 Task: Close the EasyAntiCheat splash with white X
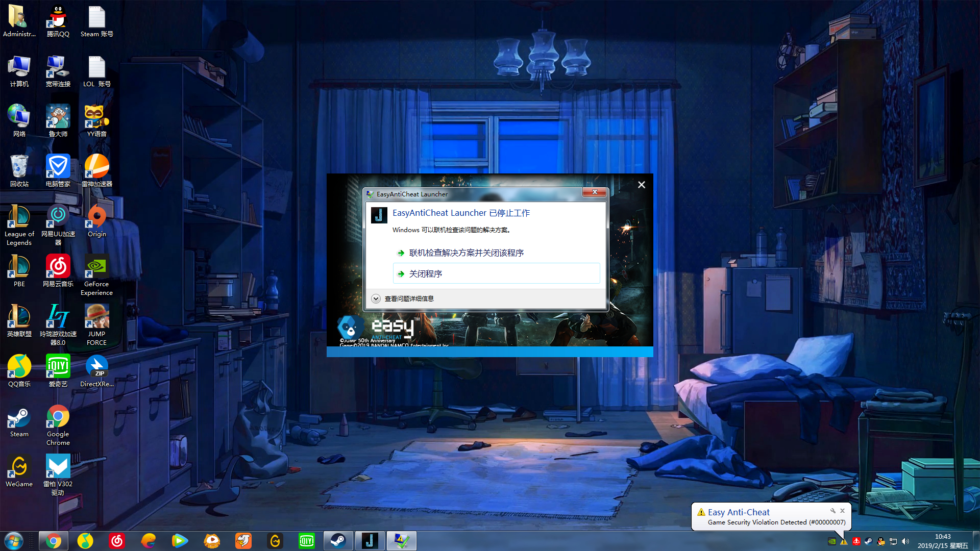(642, 185)
